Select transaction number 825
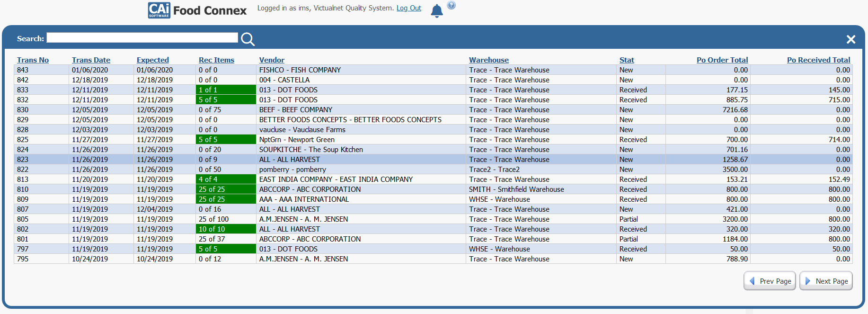 [x=23, y=140]
